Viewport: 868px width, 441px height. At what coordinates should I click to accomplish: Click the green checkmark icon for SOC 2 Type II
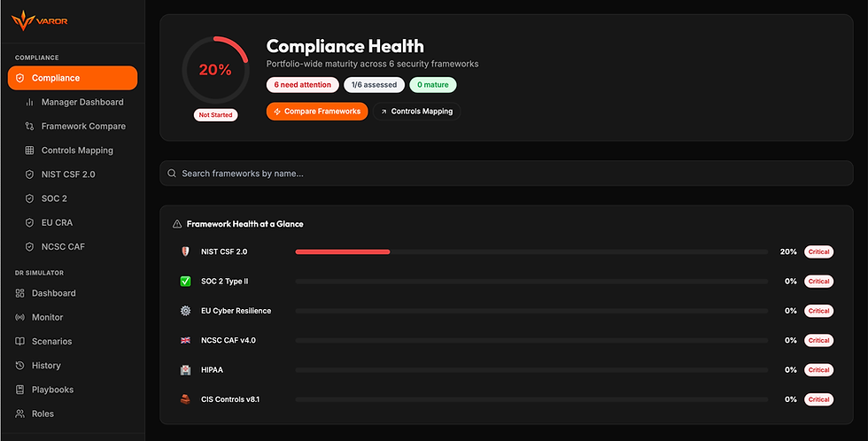185,281
